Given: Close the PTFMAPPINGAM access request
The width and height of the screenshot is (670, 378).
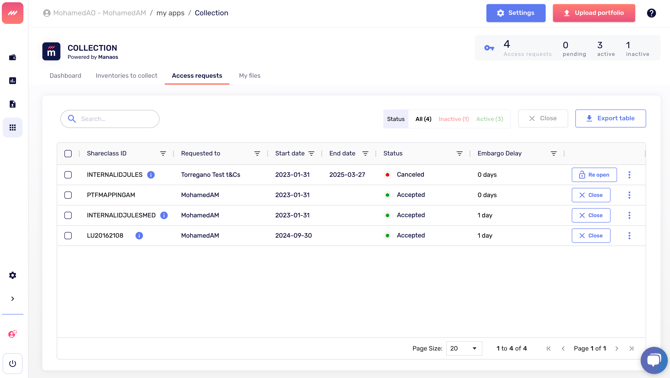Looking at the screenshot, I should [591, 195].
